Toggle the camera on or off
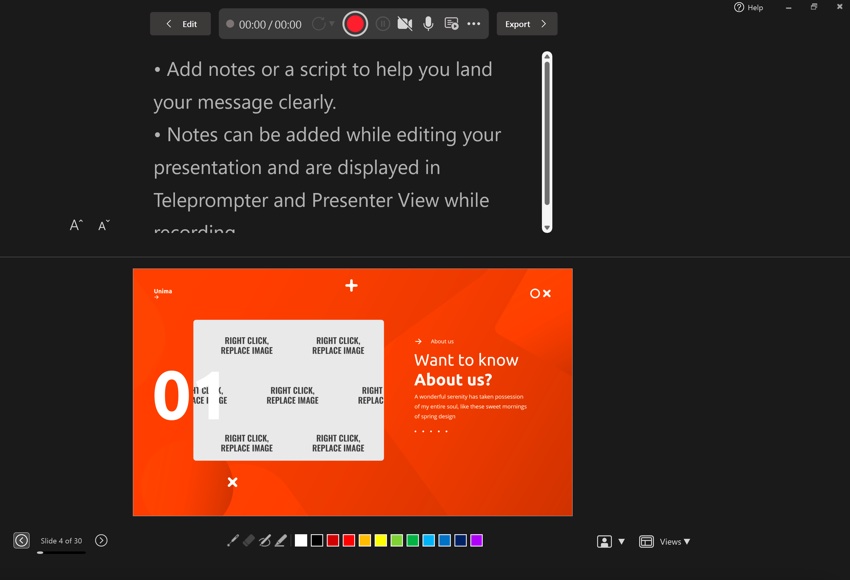The height and width of the screenshot is (580, 850). click(x=405, y=24)
